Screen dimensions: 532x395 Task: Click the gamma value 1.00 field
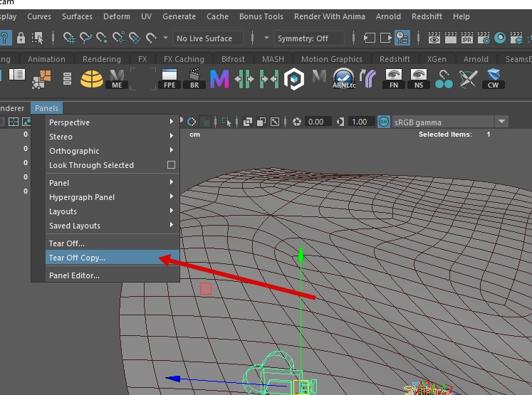click(x=360, y=122)
